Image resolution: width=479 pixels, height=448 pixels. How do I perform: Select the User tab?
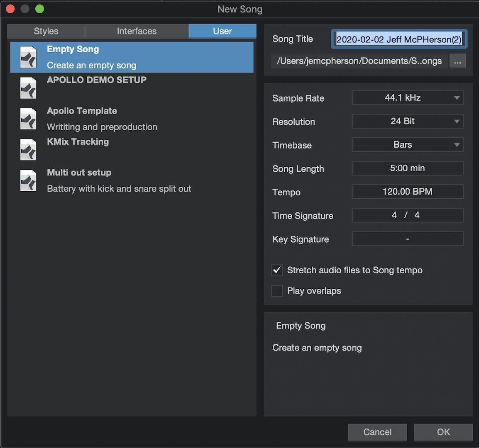(222, 31)
